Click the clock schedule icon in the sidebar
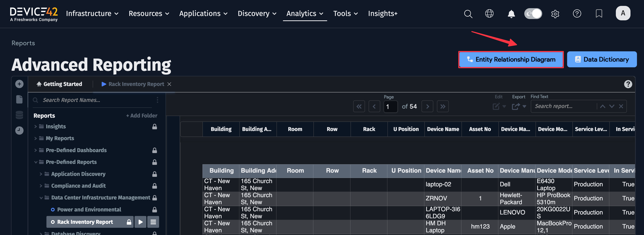 pyautogui.click(x=19, y=130)
